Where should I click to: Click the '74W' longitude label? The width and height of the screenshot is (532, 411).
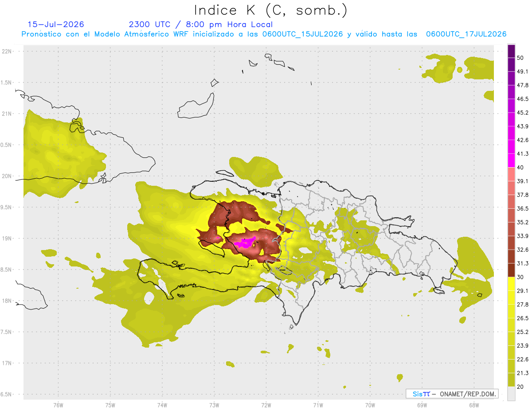[162, 405]
